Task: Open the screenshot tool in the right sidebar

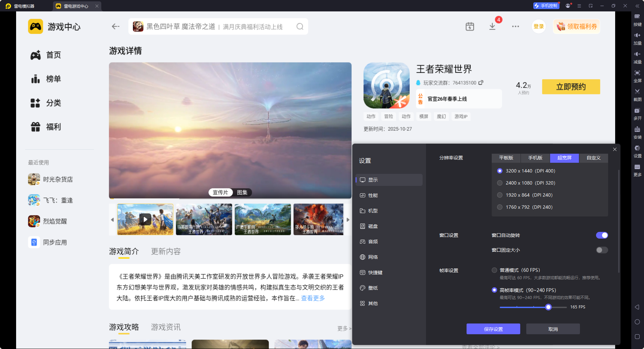Action: 637,95
